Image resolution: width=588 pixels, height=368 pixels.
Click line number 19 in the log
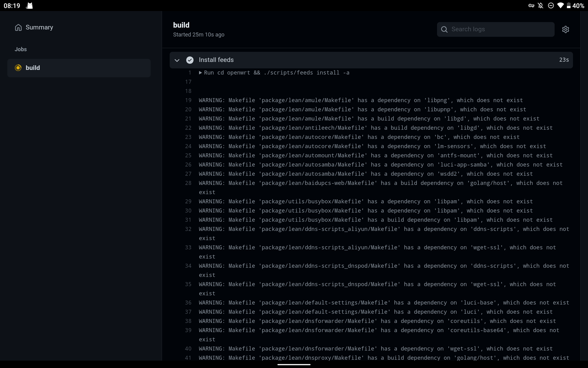pos(188,100)
